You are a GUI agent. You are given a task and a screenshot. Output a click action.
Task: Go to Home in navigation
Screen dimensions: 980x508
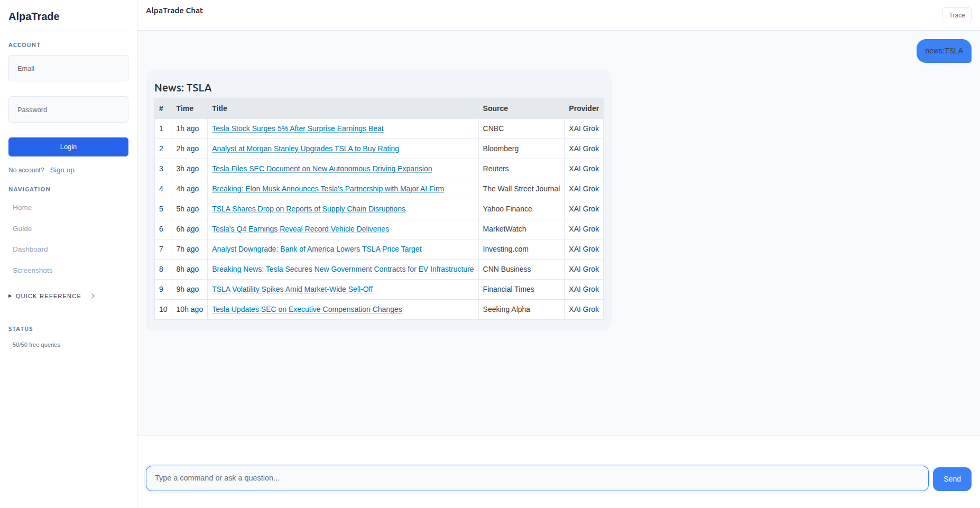(x=22, y=208)
